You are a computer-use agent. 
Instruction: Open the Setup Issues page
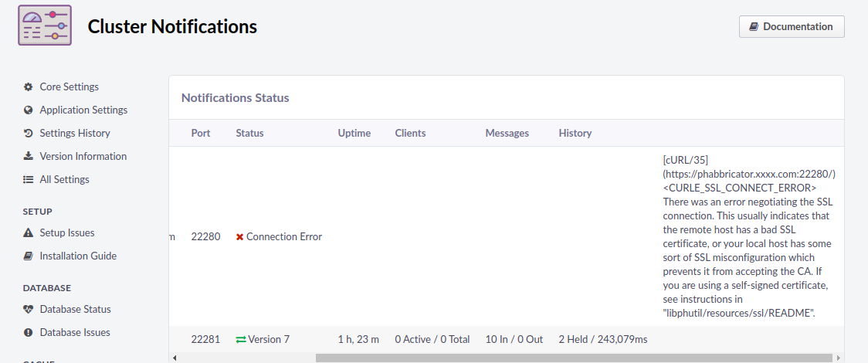[67, 233]
